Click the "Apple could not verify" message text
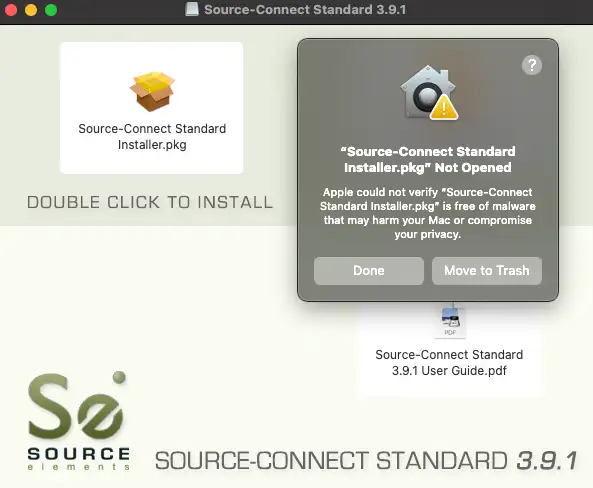 [428, 213]
